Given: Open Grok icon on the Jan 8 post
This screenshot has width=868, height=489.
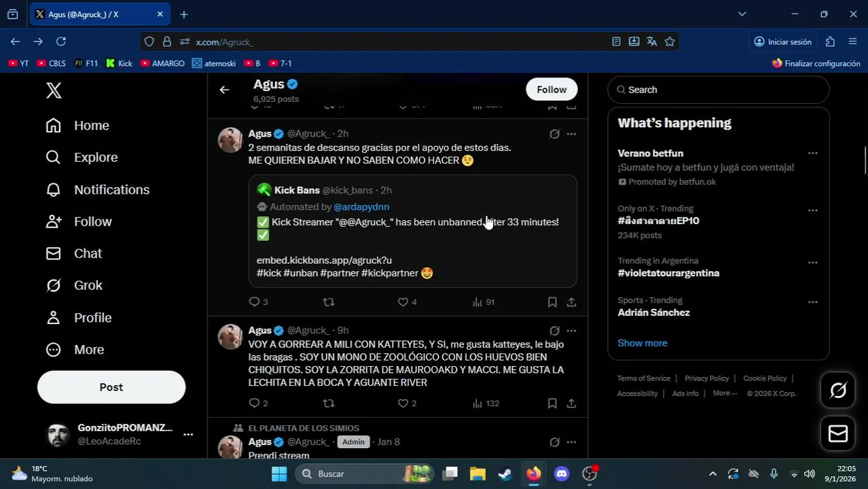Looking at the screenshot, I should coord(554,442).
